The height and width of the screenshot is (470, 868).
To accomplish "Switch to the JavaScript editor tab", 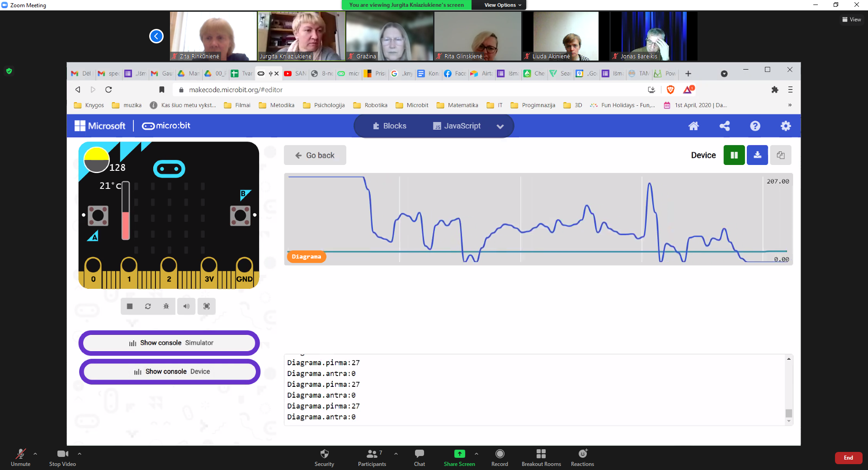I will (457, 126).
